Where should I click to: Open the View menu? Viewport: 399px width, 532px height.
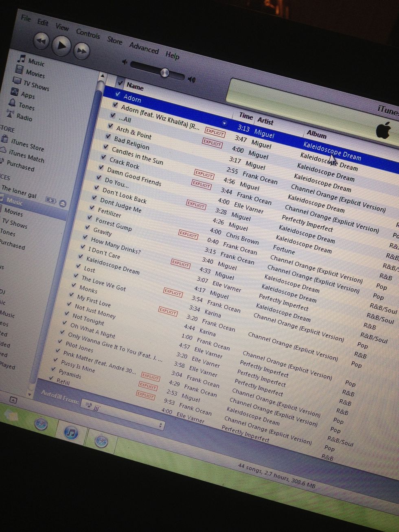coord(62,27)
